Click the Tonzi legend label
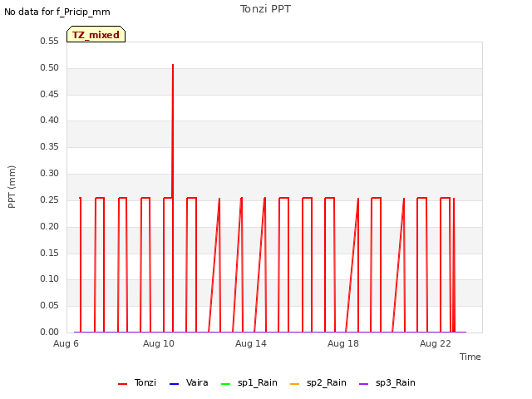This screenshot has height=399, width=532. click(145, 382)
